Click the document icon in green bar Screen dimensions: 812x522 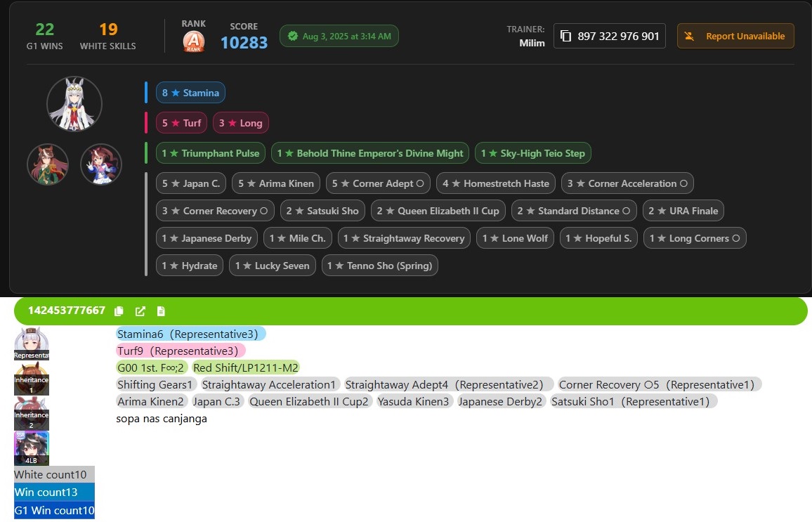pyautogui.click(x=161, y=311)
